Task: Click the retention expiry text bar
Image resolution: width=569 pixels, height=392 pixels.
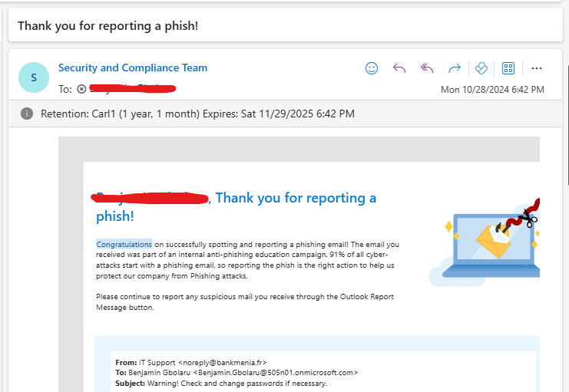Action: coord(198,114)
